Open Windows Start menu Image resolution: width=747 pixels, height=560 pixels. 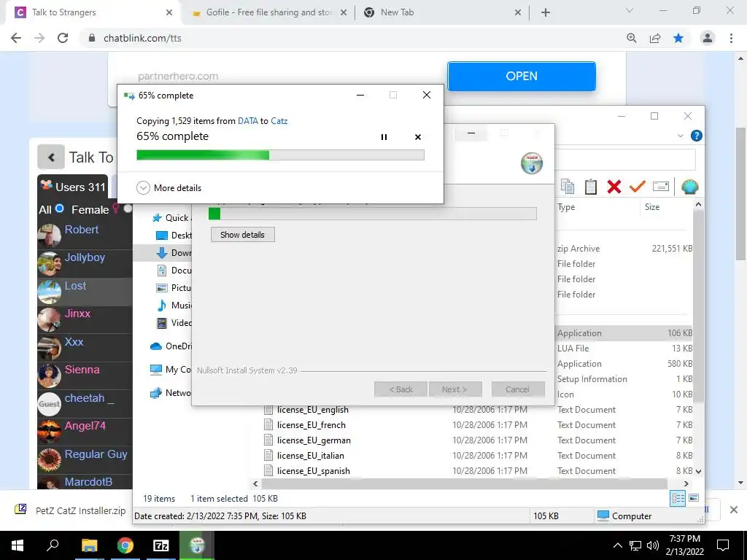18,545
